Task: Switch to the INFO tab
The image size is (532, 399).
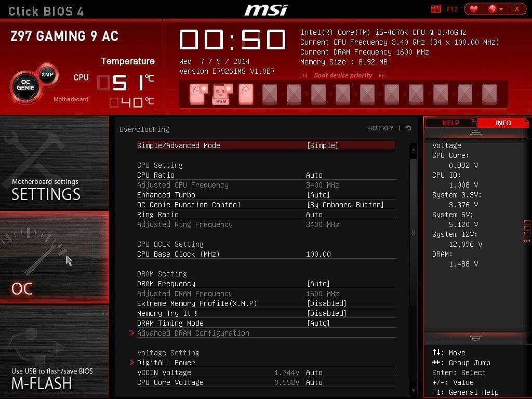Action: [503, 123]
